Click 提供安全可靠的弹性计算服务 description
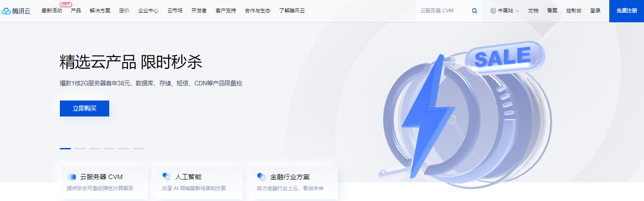 [x=100, y=188]
